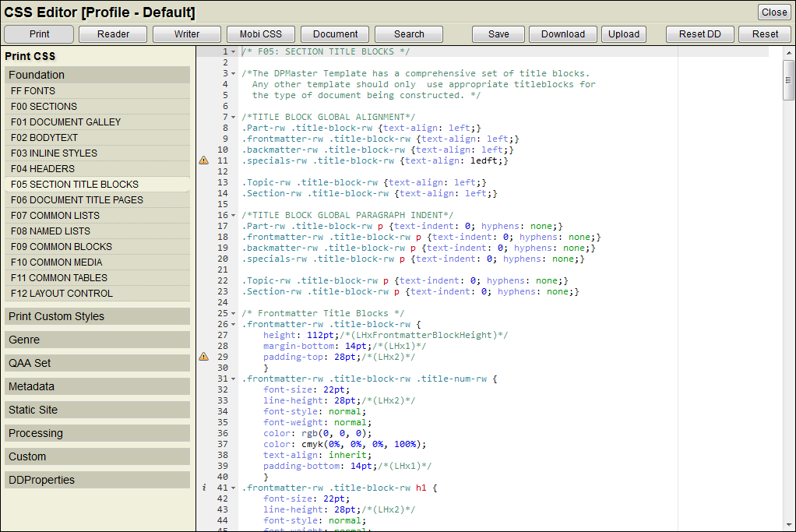Switch to the Reader tab
796x532 pixels.
pyautogui.click(x=113, y=34)
